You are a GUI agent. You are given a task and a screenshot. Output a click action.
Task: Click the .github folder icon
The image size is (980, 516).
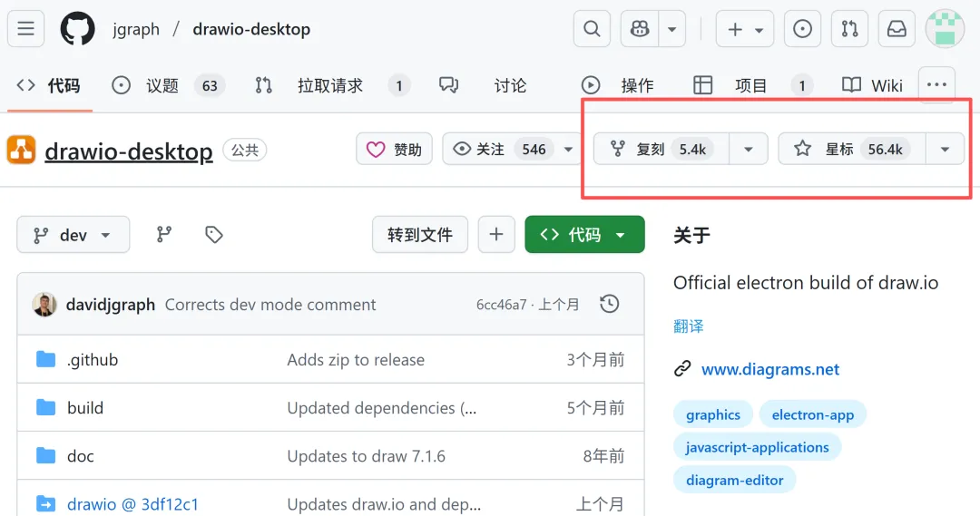45,359
